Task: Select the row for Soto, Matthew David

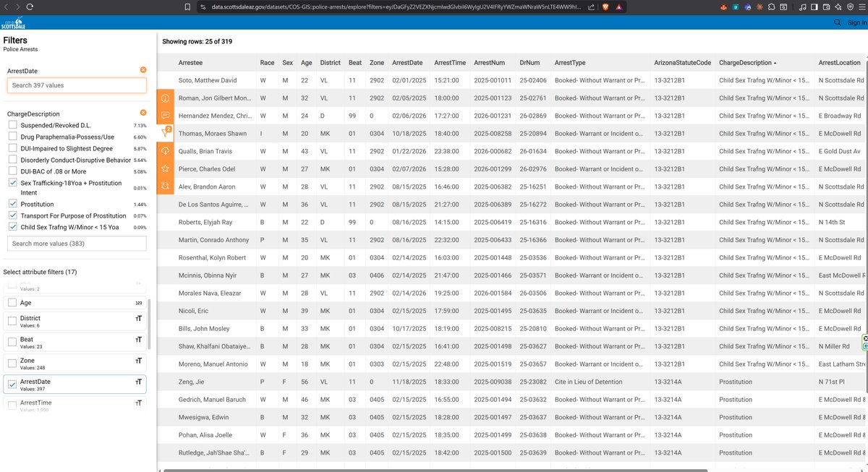Action: pos(512,80)
